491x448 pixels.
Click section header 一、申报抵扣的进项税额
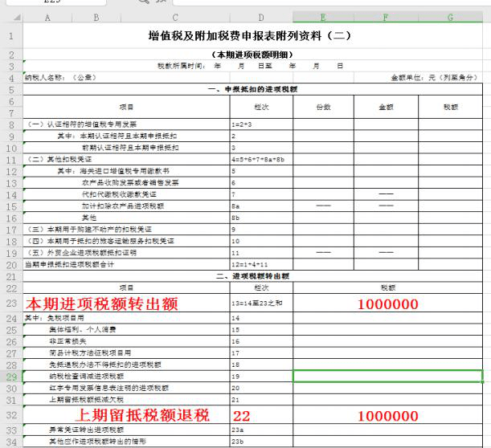pyautogui.click(x=252, y=89)
